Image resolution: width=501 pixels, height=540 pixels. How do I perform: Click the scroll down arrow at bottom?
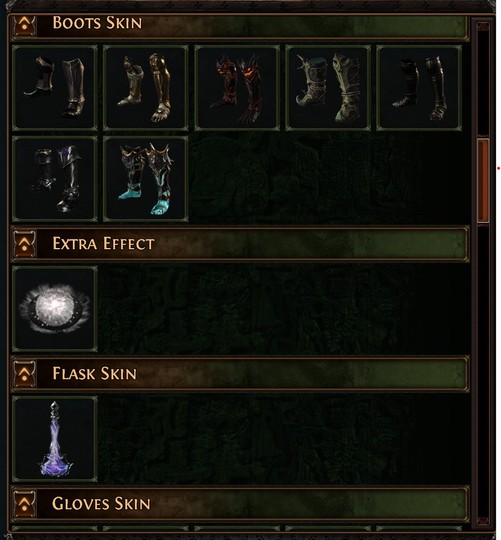coord(483,520)
